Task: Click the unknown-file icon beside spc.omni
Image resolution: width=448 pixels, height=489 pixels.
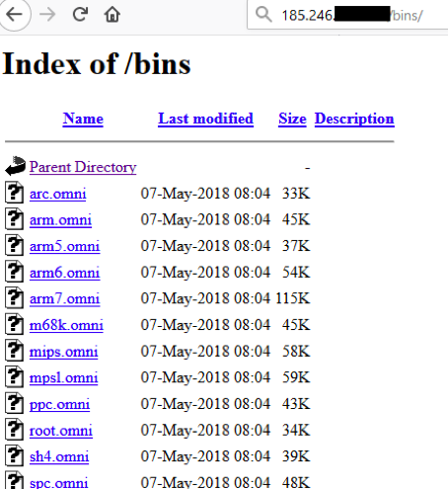Action: [14, 480]
